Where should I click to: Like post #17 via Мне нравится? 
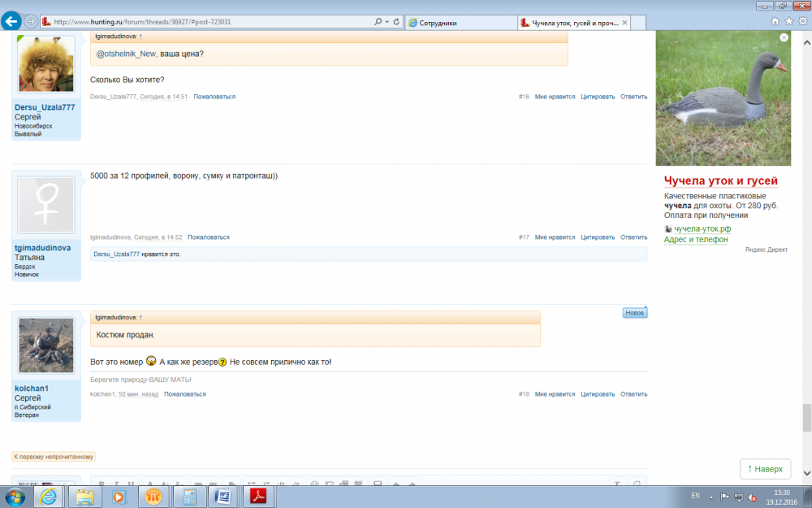pyautogui.click(x=555, y=237)
